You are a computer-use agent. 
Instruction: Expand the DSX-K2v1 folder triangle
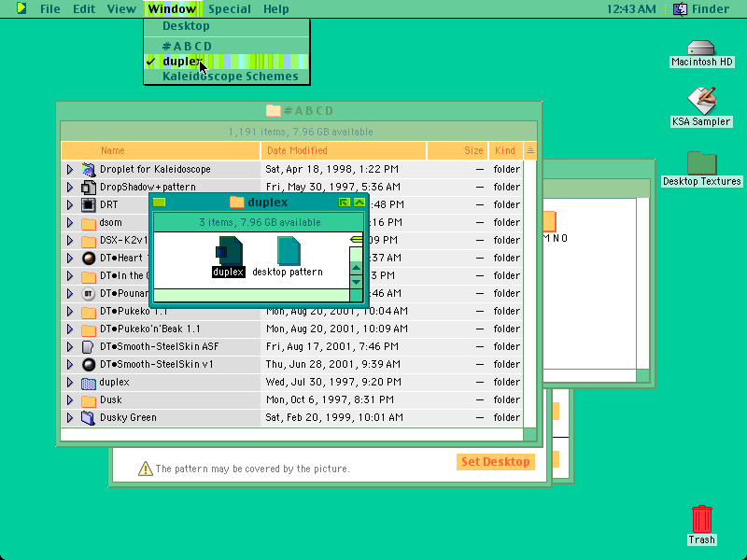pos(69,241)
